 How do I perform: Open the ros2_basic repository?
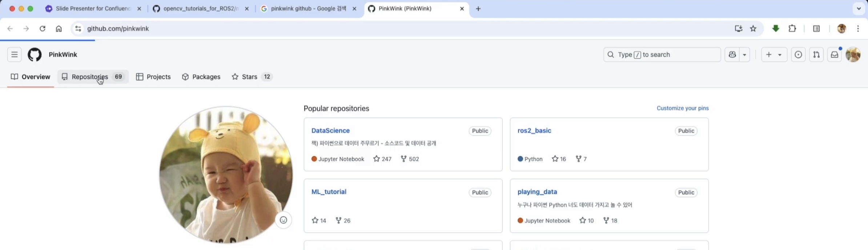(x=534, y=131)
